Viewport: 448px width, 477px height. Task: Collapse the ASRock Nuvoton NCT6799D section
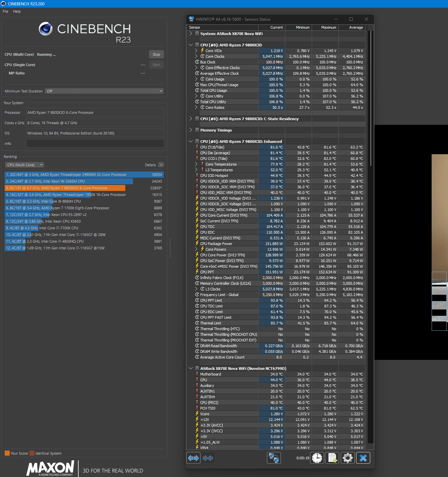coord(191,368)
